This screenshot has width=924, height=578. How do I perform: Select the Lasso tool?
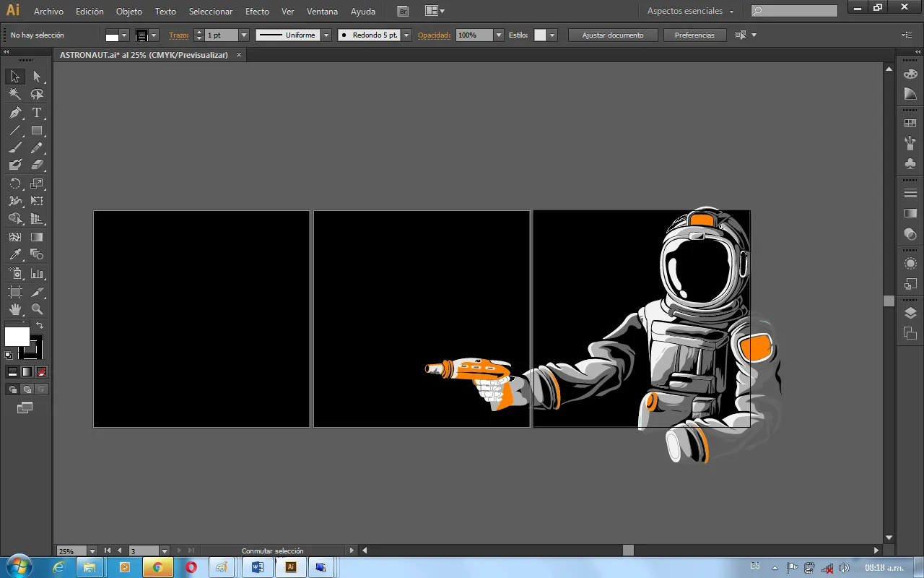(x=37, y=94)
